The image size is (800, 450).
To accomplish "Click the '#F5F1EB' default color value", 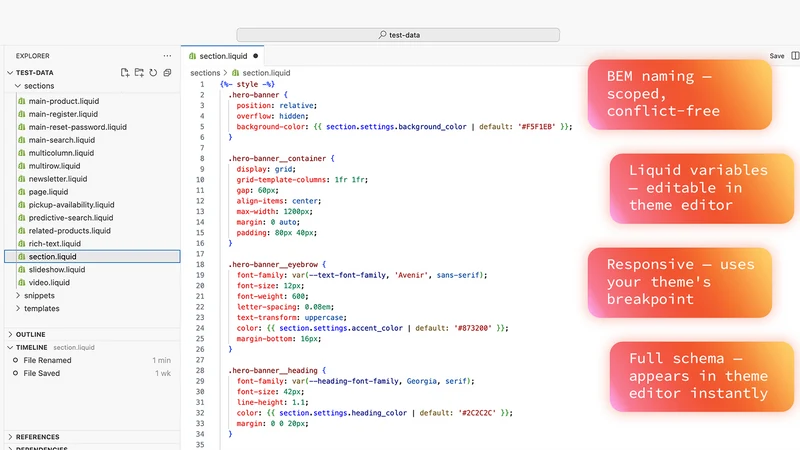I will click(x=536, y=127).
